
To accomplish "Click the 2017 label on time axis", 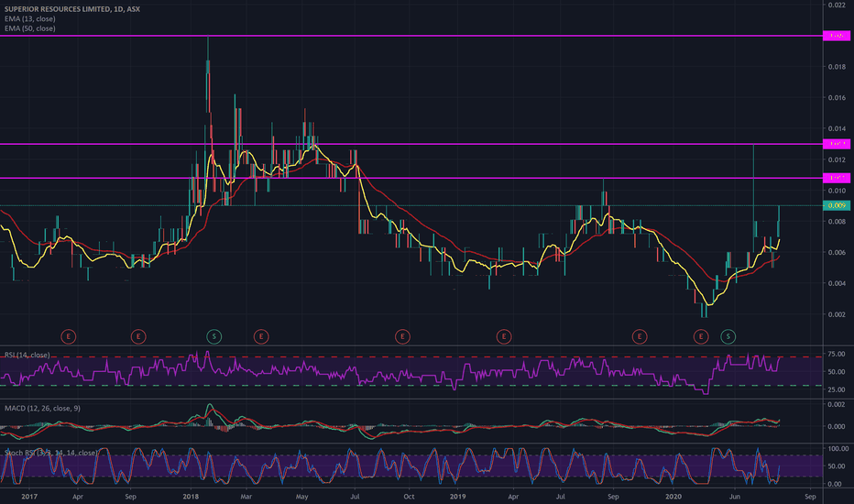I will 29,497.
